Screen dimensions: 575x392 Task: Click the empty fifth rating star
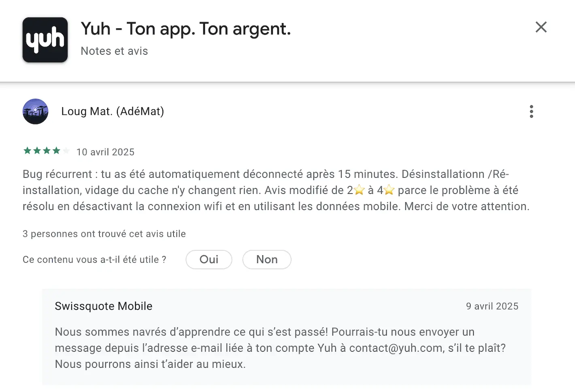[66, 151]
